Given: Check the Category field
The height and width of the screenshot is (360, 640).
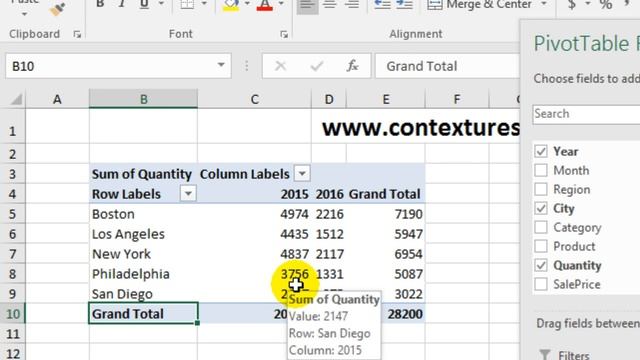Looking at the screenshot, I should [541, 227].
